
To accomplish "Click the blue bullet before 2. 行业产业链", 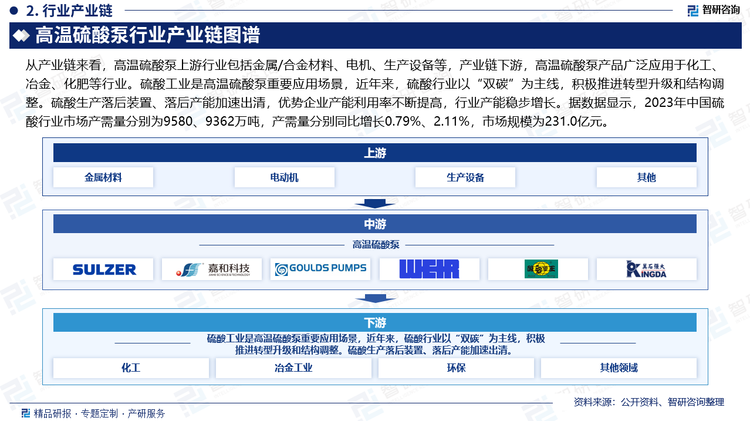I will 14,10.
